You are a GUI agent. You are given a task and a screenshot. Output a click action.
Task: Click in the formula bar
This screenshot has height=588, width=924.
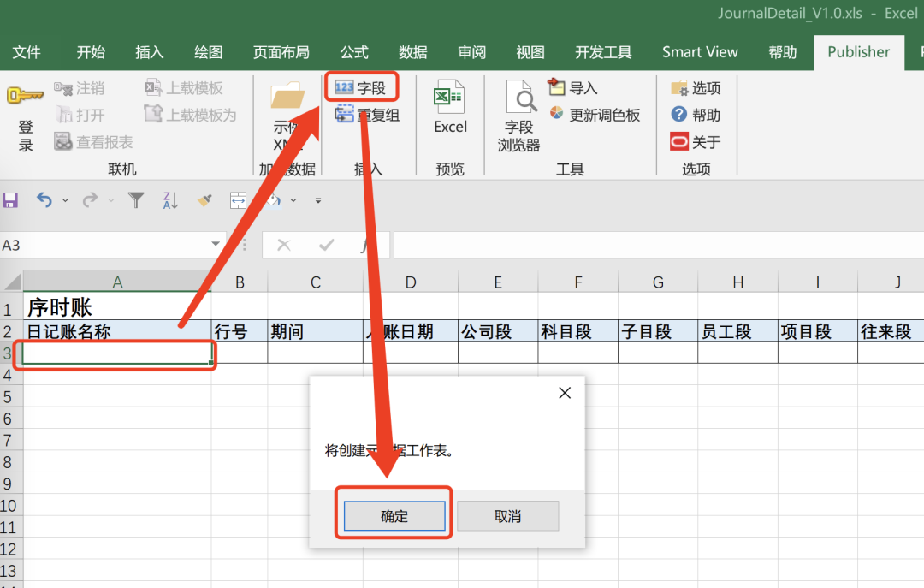[658, 245]
